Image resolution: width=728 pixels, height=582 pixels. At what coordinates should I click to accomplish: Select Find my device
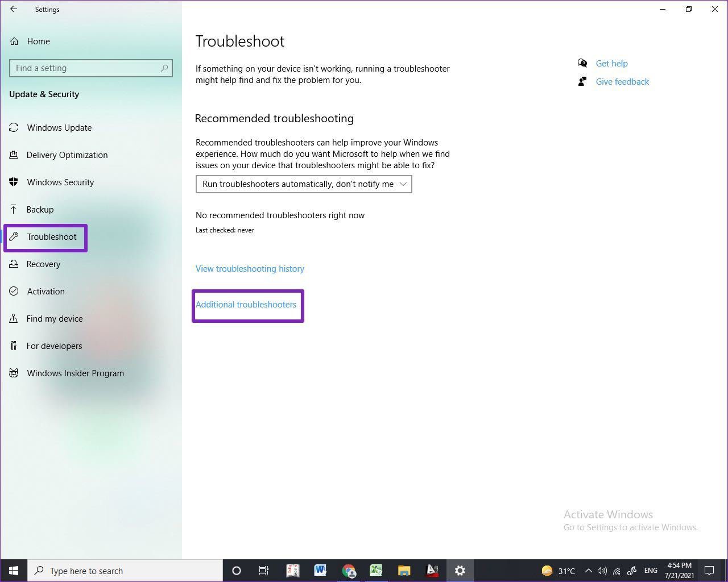point(55,319)
